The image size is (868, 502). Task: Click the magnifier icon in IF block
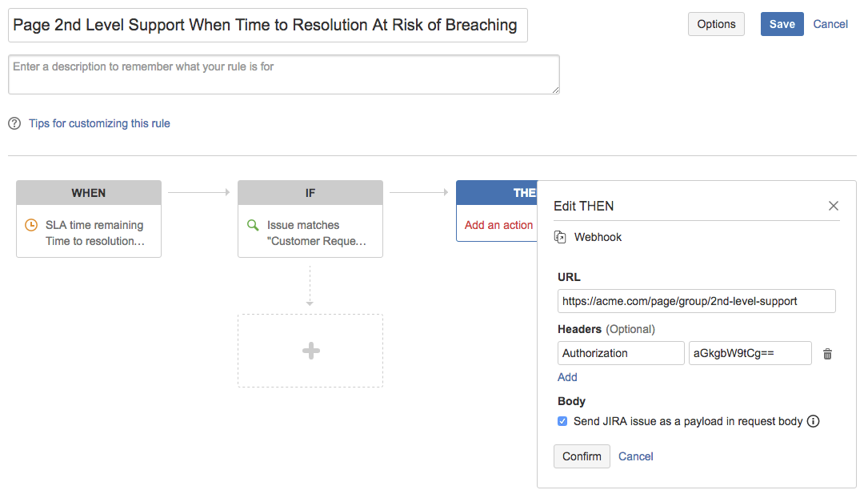(x=253, y=225)
